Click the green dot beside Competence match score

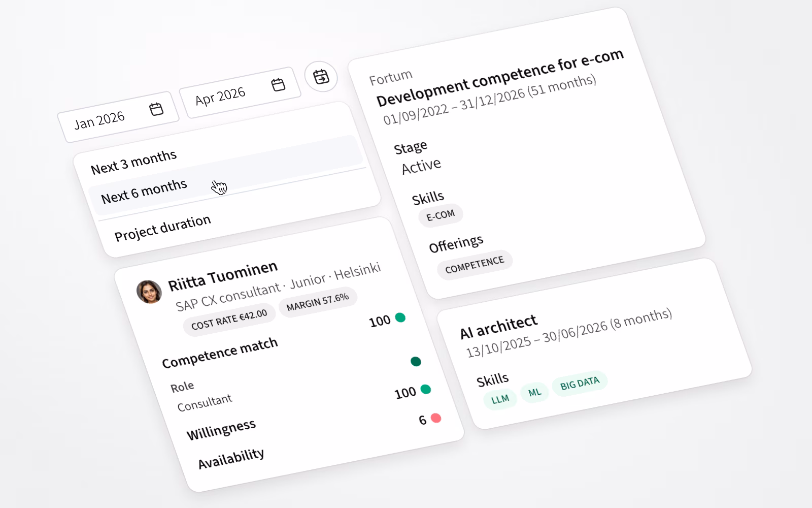pos(399,317)
